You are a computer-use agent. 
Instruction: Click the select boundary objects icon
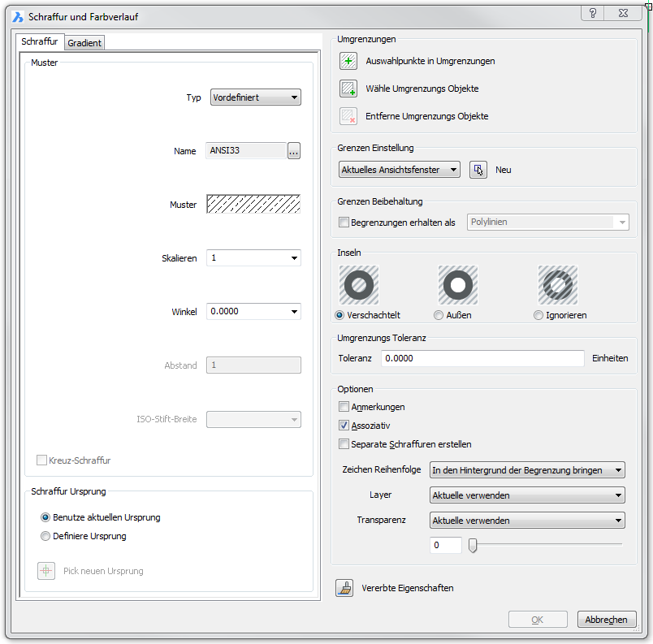click(x=348, y=89)
